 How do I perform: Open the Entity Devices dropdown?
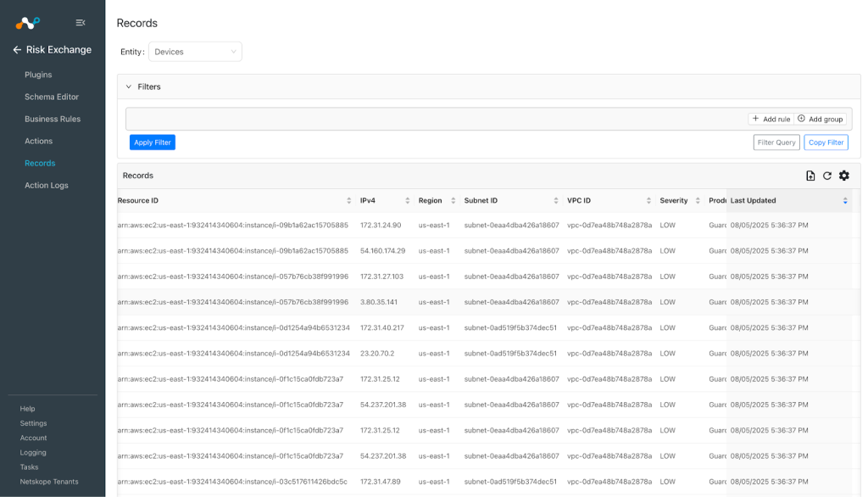(195, 52)
